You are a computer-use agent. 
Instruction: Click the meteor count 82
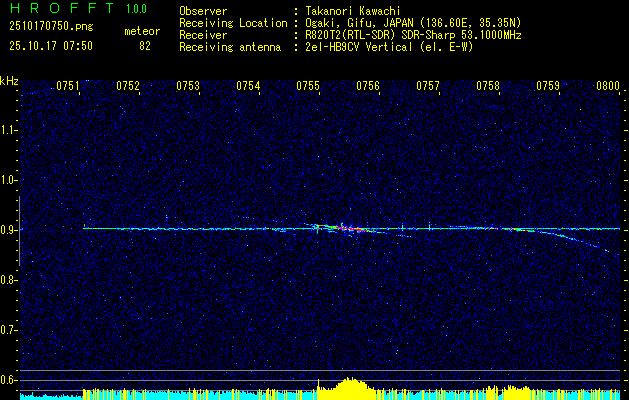(x=145, y=46)
